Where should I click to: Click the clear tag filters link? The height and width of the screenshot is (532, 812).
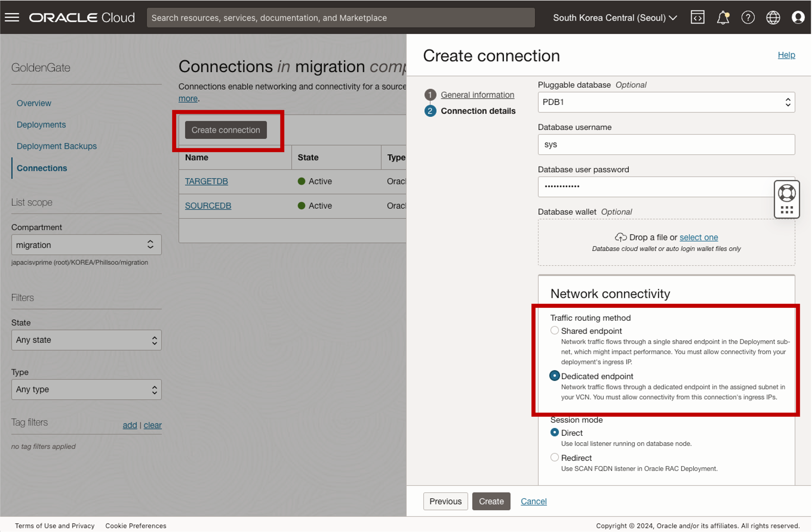click(x=153, y=425)
